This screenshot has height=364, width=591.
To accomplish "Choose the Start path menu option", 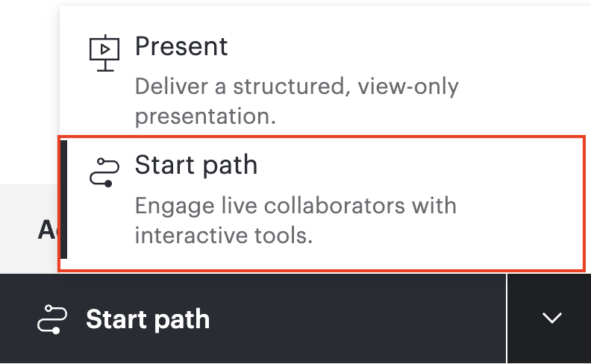I will [x=322, y=204].
